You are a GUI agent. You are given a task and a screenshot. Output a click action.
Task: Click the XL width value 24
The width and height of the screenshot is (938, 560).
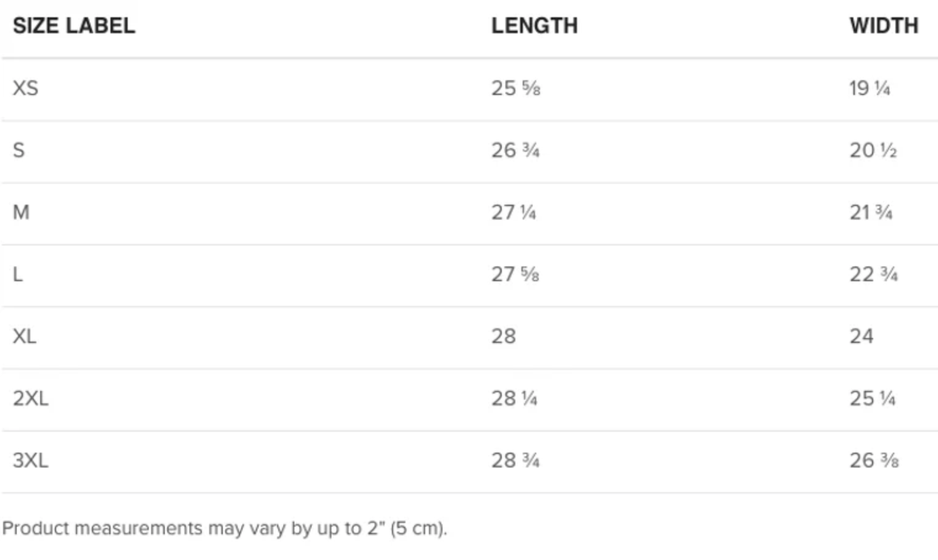click(861, 336)
